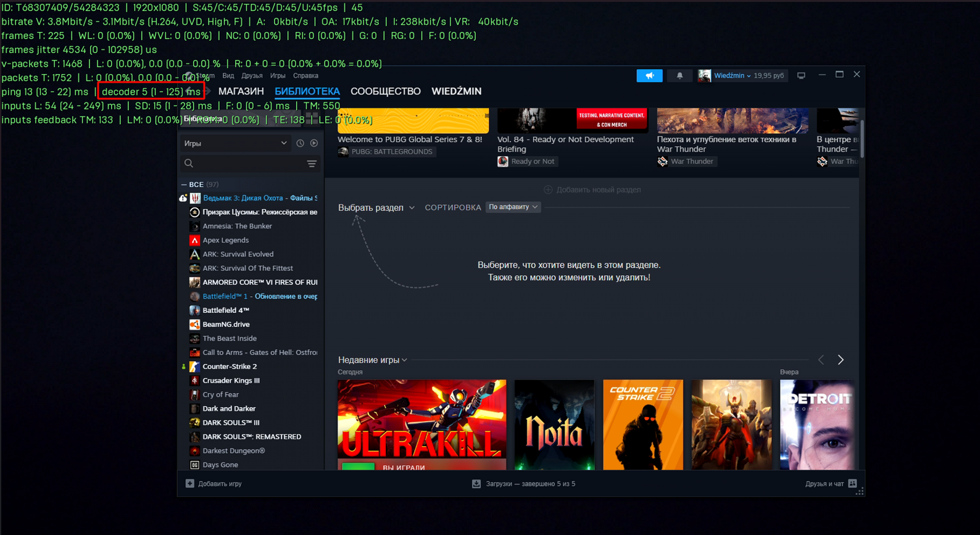Click the Days Gone game icon

click(x=194, y=465)
